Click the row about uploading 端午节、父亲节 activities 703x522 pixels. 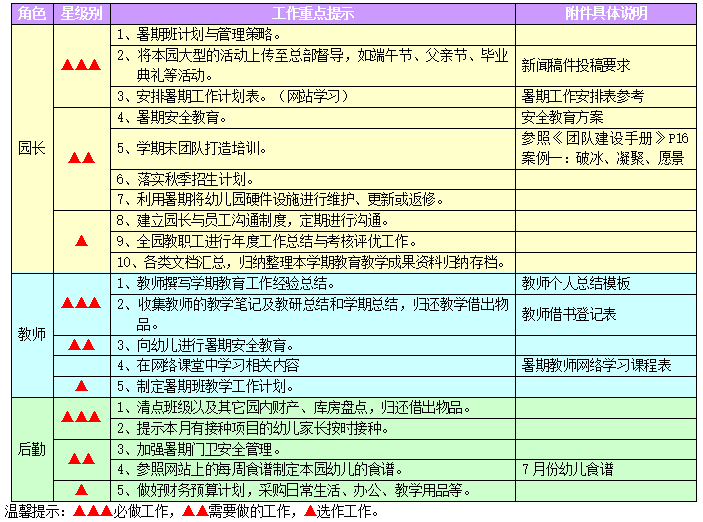(x=313, y=66)
